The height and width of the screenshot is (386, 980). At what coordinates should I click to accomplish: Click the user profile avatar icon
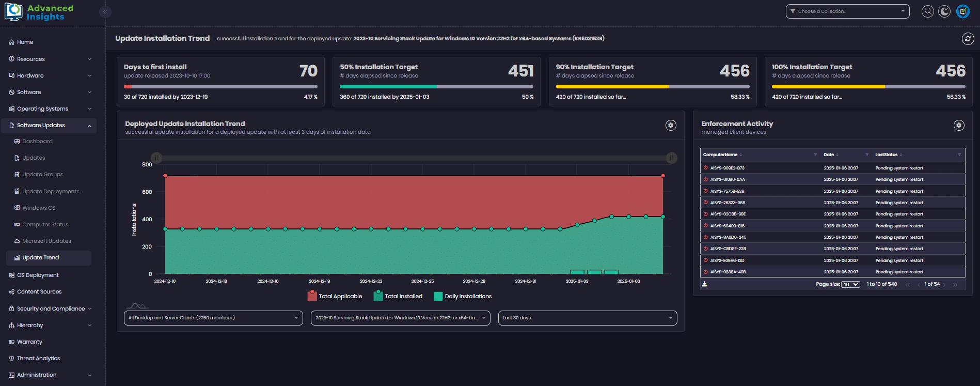(x=963, y=11)
